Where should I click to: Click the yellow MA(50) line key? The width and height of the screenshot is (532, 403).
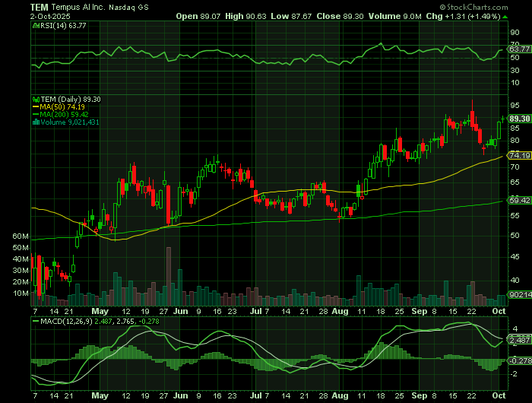click(36, 107)
